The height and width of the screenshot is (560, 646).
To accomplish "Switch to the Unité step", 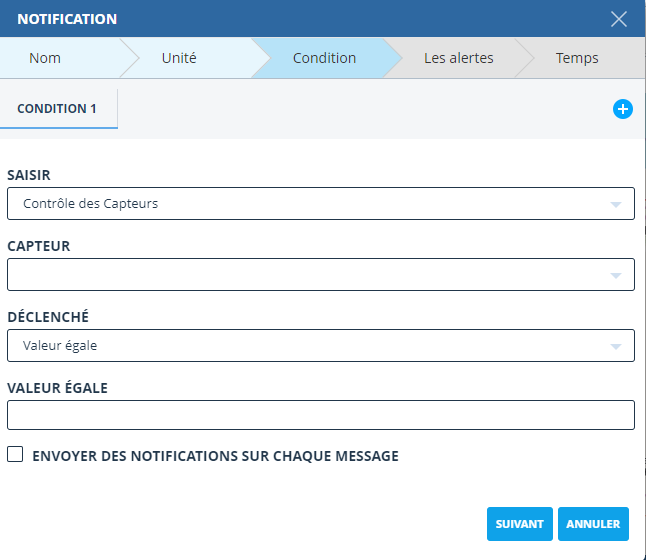I will [179, 58].
